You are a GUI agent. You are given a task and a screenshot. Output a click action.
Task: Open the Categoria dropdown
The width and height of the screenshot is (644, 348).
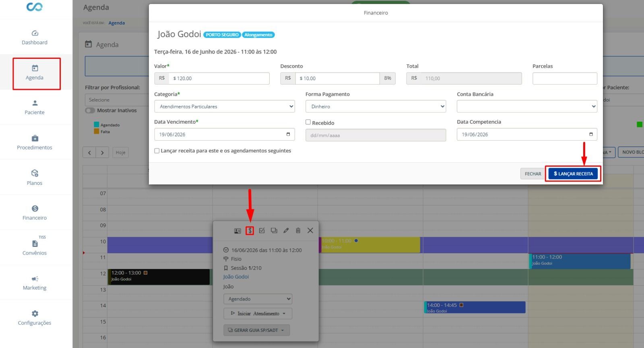pos(225,106)
